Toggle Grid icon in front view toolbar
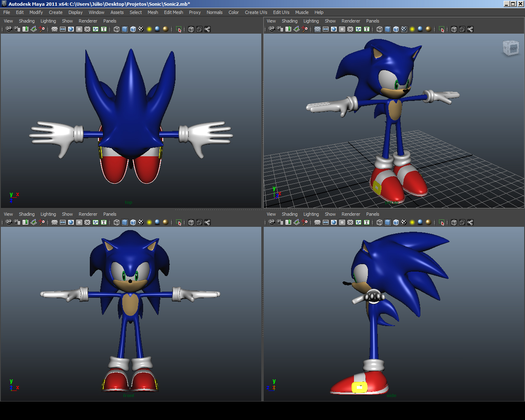This screenshot has height=420, width=525. [54, 222]
